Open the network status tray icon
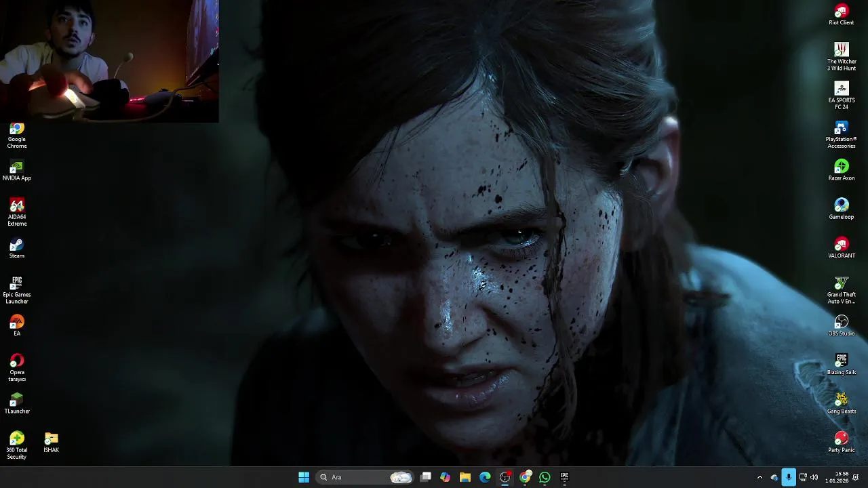The image size is (868, 488). pyautogui.click(x=803, y=477)
